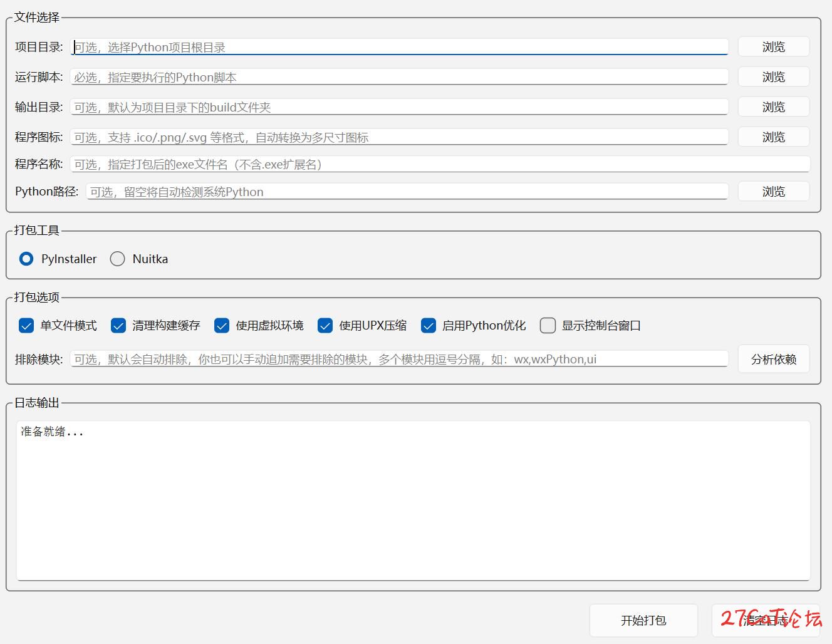Screen dimensions: 832x644
Task: Click the 程序名称 text field
Action: [440, 165]
